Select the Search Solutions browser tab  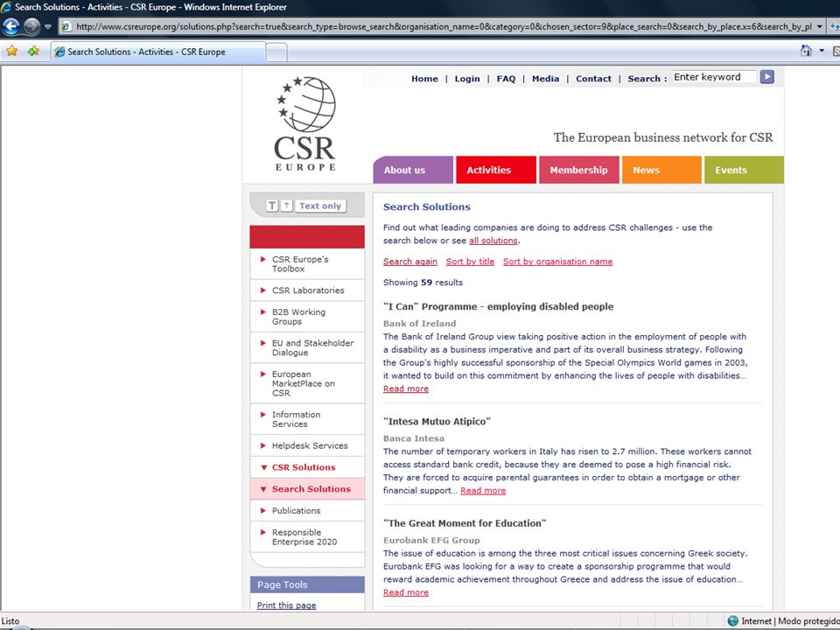[158, 52]
